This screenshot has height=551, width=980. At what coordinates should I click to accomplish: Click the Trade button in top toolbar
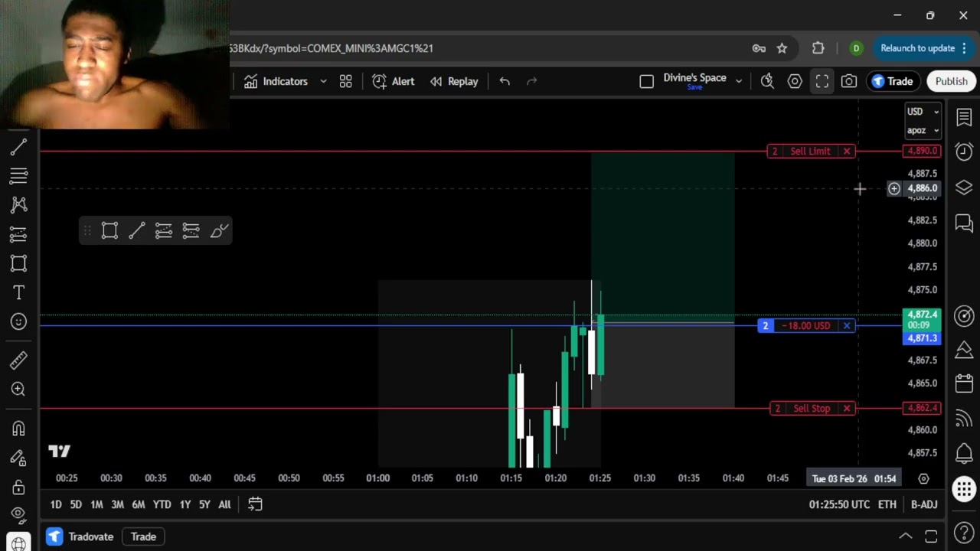(x=893, y=81)
